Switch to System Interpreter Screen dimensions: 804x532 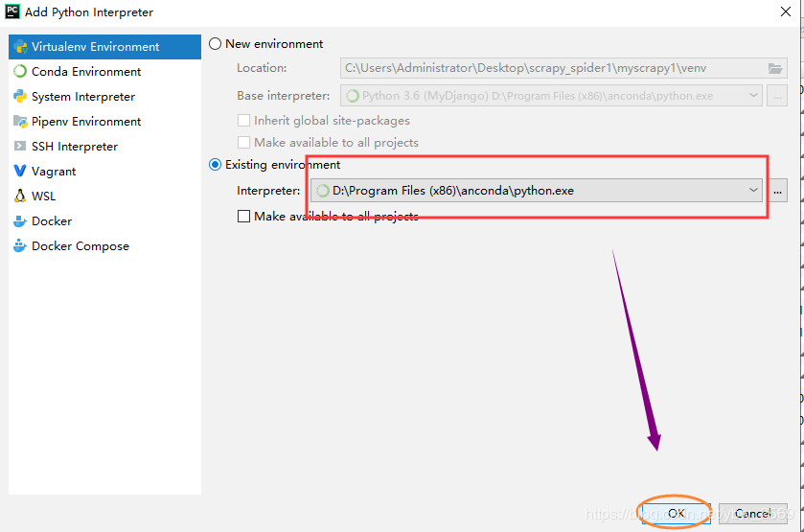pyautogui.click(x=105, y=97)
